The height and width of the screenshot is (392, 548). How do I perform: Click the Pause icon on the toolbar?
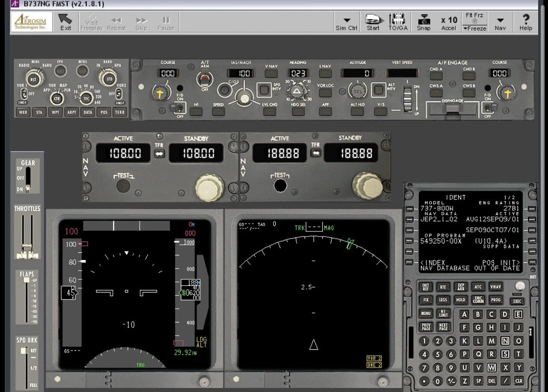pyautogui.click(x=165, y=21)
